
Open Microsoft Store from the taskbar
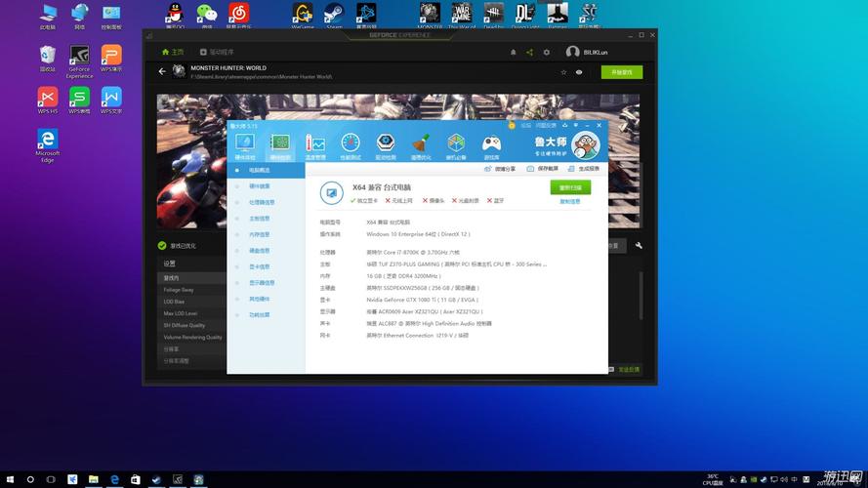coord(135,479)
